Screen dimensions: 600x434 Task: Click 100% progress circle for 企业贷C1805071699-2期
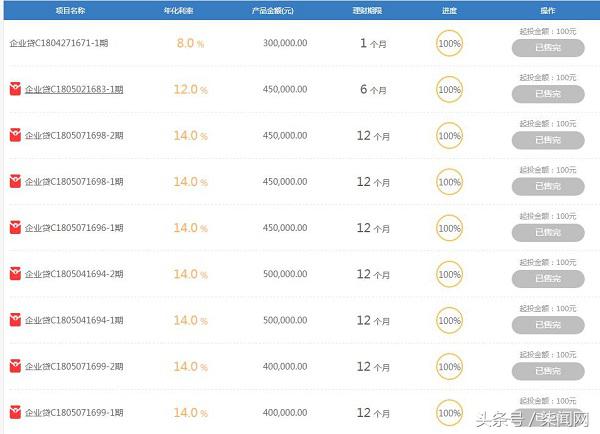(449, 367)
